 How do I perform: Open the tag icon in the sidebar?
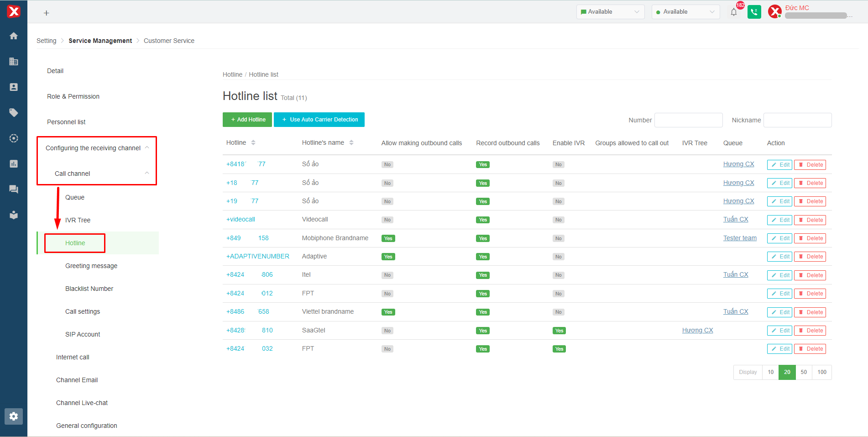(x=14, y=113)
